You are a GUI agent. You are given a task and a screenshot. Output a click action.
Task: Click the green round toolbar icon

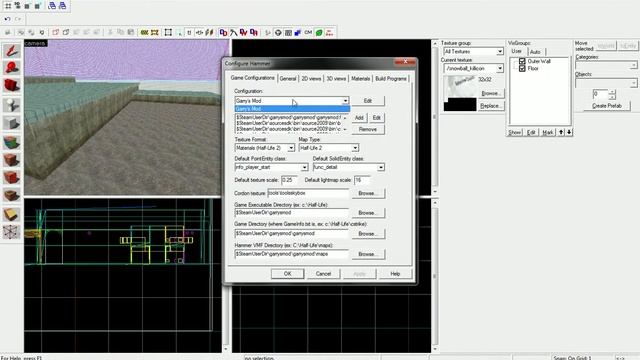[x=319, y=32]
